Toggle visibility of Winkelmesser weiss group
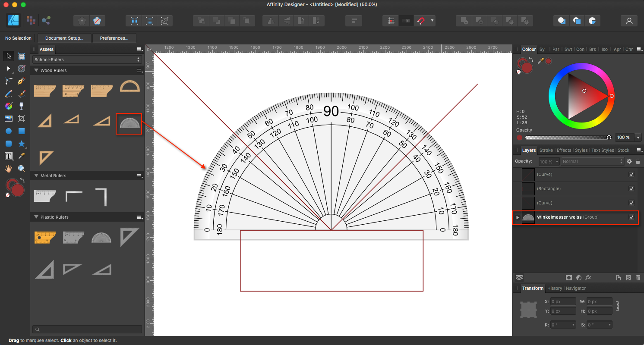This screenshot has height=345, width=644. (x=631, y=217)
